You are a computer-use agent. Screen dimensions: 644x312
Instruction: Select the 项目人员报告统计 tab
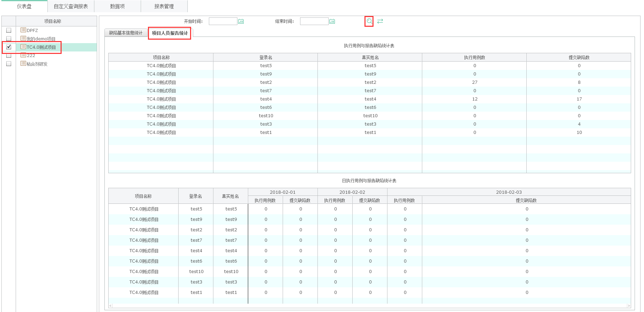click(170, 33)
